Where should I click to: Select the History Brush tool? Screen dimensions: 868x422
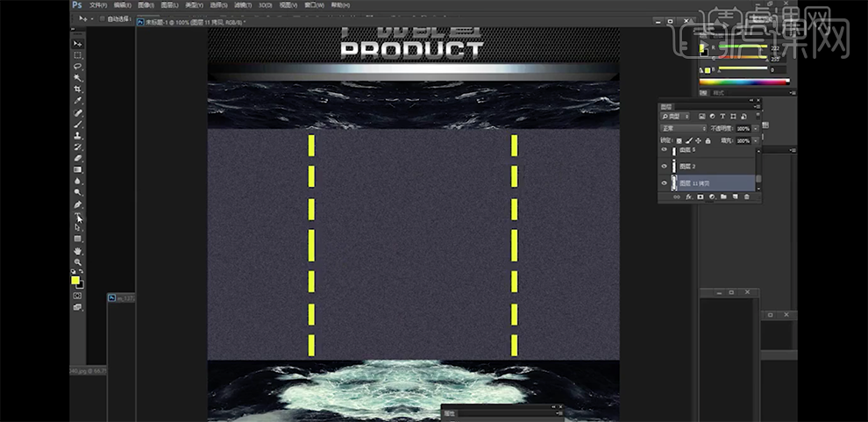pos(78,147)
